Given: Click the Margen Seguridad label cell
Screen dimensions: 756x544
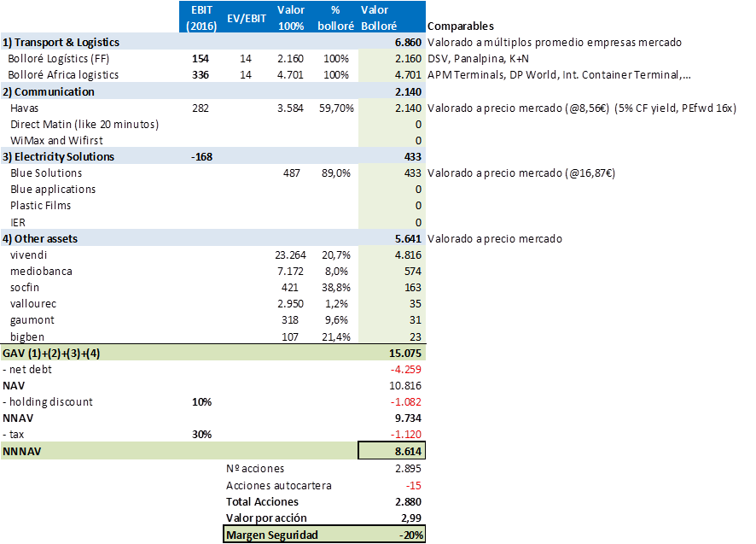Looking at the screenshot, I should pos(270,535).
